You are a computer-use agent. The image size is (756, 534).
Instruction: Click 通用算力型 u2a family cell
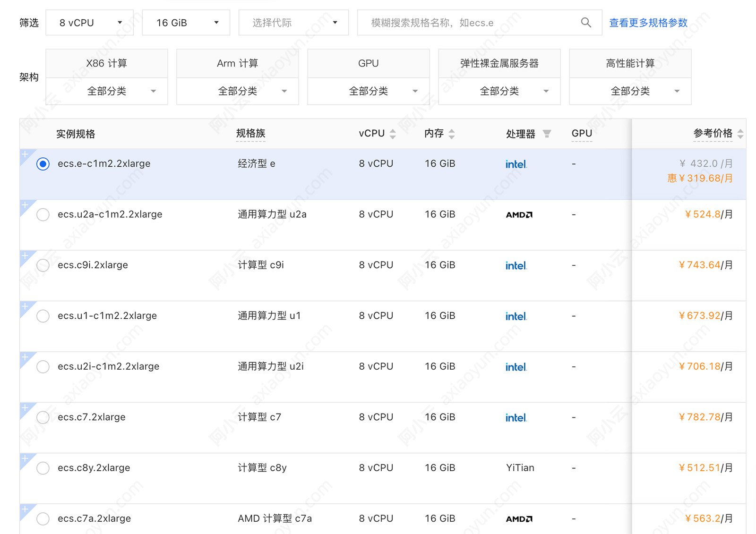(272, 214)
